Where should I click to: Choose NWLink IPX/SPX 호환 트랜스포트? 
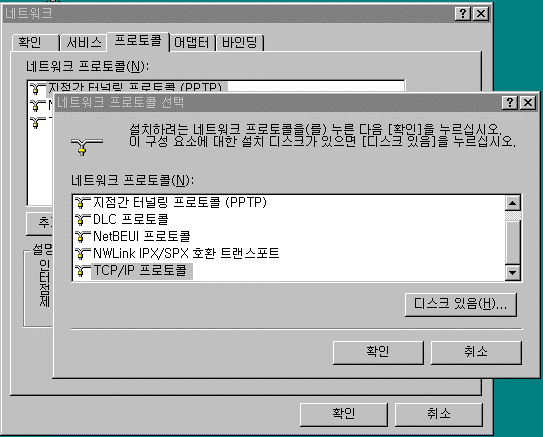(x=186, y=253)
